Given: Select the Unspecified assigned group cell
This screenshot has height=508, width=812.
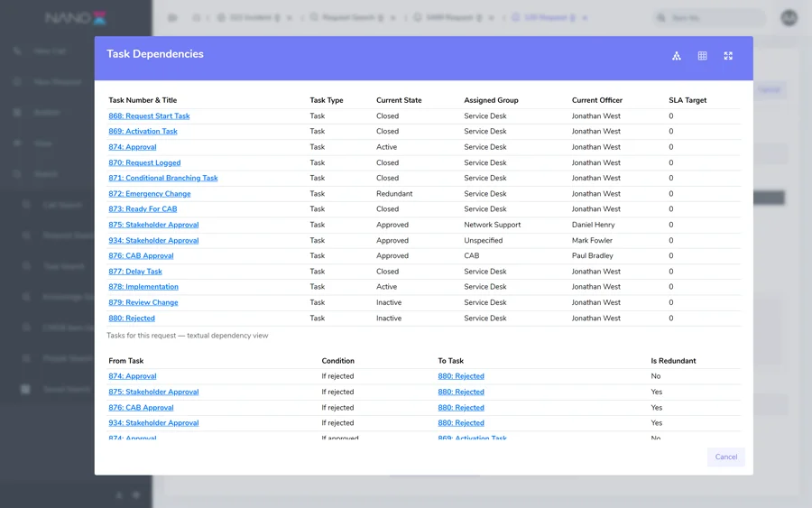Looking at the screenshot, I should (x=484, y=240).
